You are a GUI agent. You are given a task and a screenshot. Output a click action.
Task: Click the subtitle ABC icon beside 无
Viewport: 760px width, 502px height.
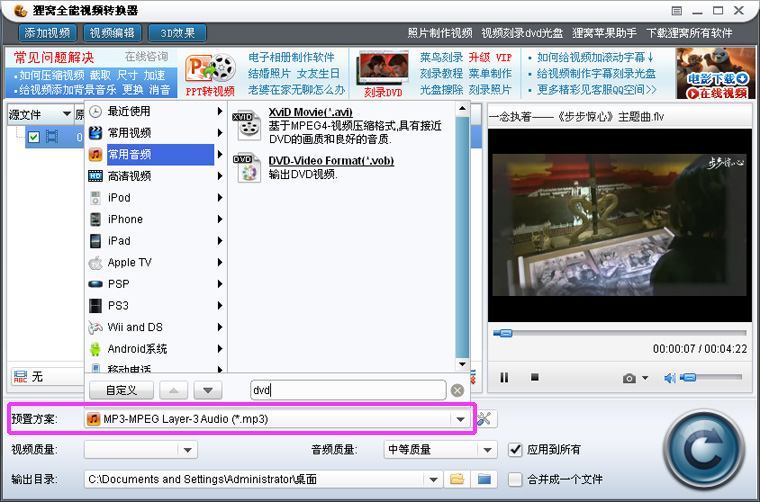[x=20, y=377]
